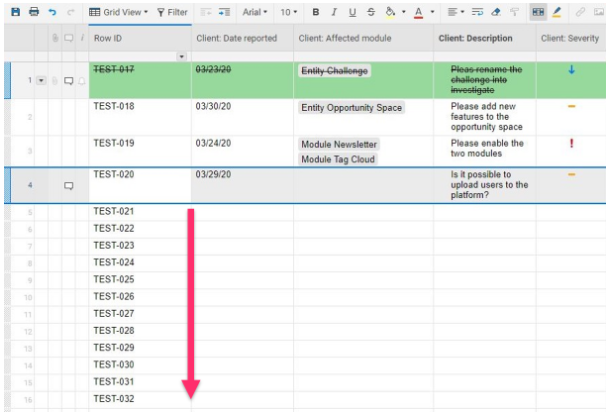Toggle strikethrough formatting

pos(371,12)
